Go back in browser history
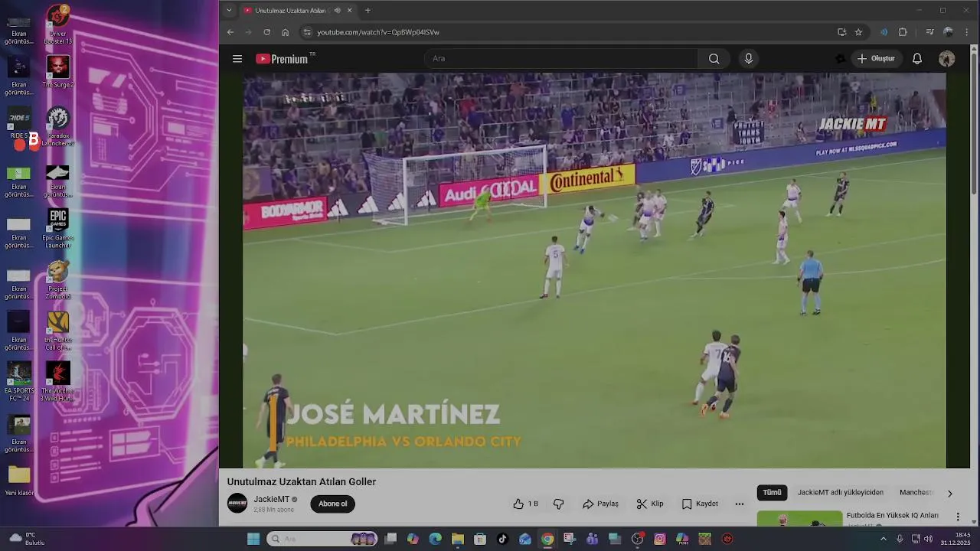 click(x=230, y=32)
